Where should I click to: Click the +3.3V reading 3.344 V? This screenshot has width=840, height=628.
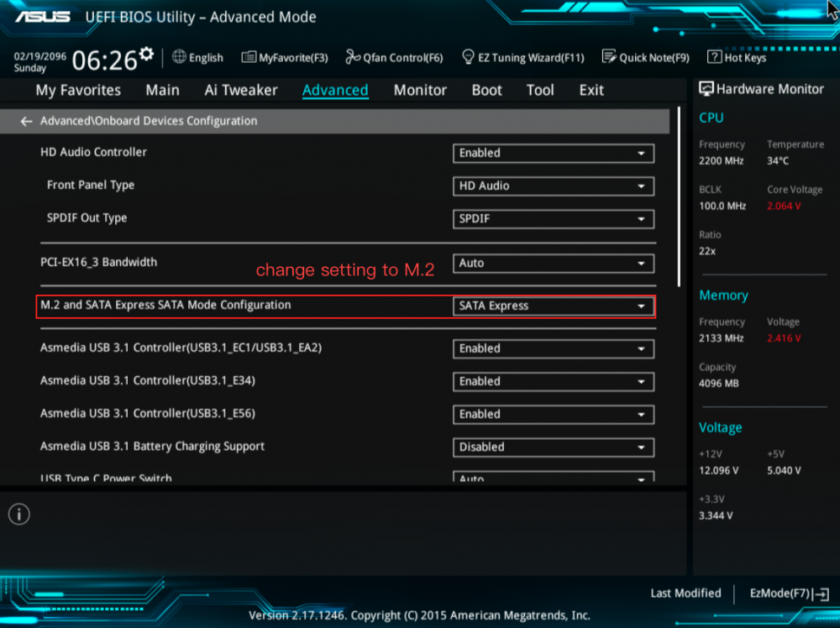[716, 515]
